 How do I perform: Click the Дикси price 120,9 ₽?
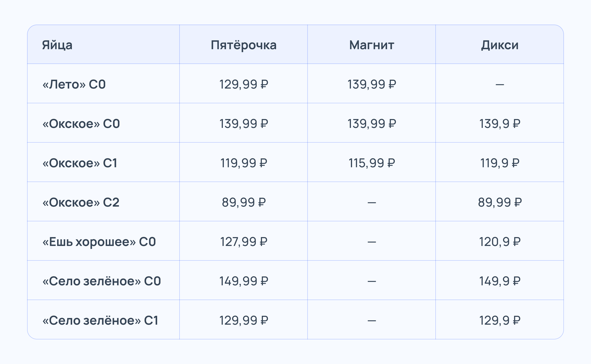pyautogui.click(x=500, y=242)
